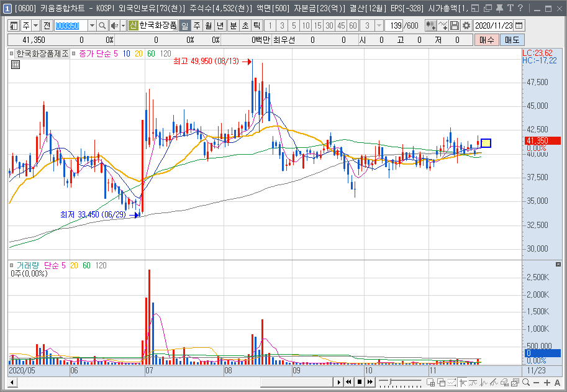This screenshot has width=567, height=392.
Task: Click the 한국화장품 stock name field
Action: pyautogui.click(x=158, y=25)
